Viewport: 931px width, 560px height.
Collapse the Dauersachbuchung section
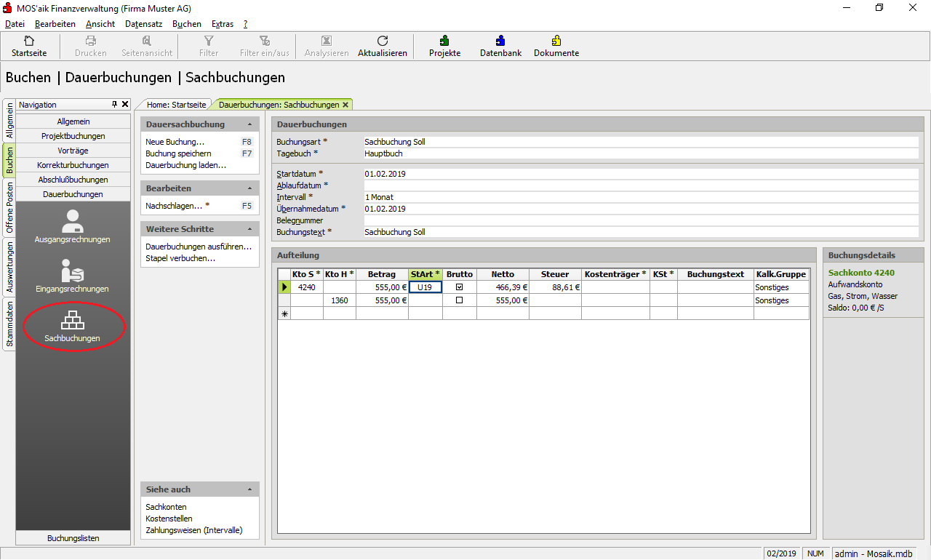(249, 124)
